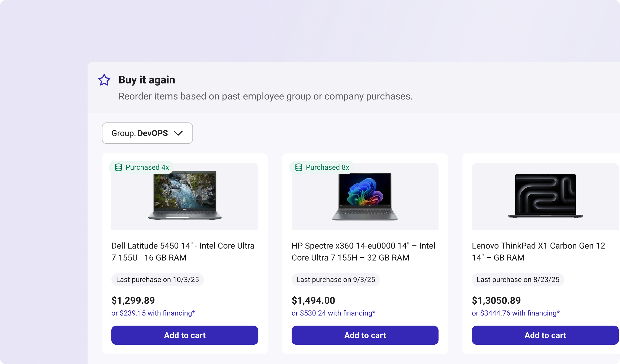Click the star icon beside Buy it again

[104, 80]
